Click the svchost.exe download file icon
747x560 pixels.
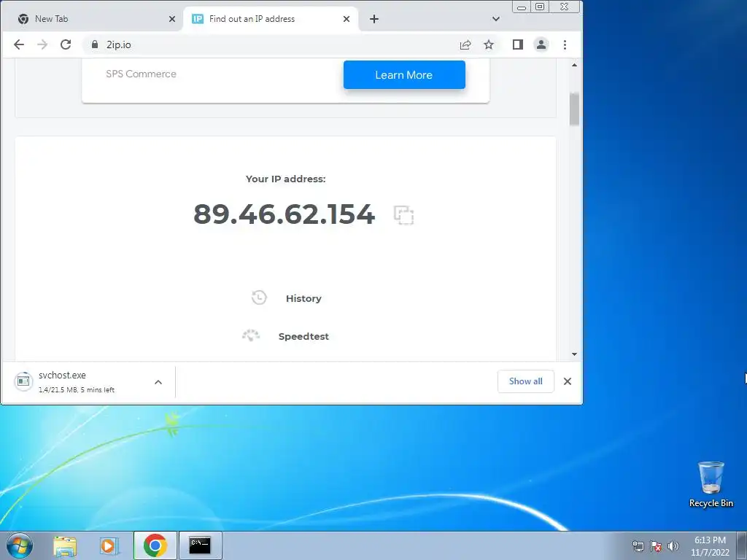point(23,381)
